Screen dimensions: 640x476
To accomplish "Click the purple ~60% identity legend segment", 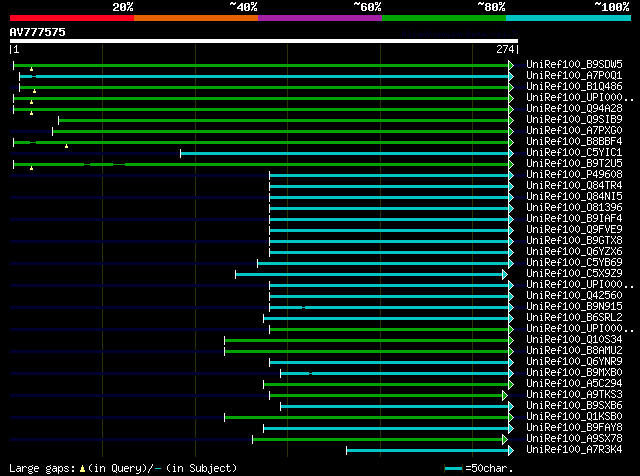I will 320,18.
